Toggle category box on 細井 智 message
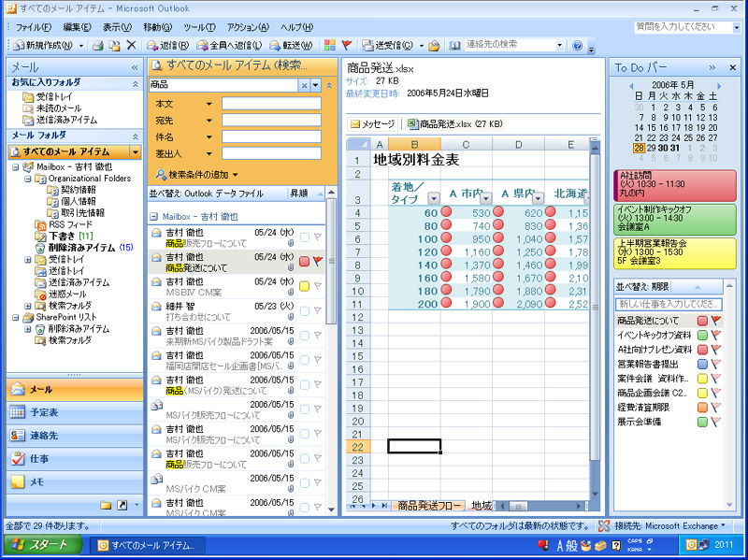748x560 pixels. pyautogui.click(x=304, y=310)
